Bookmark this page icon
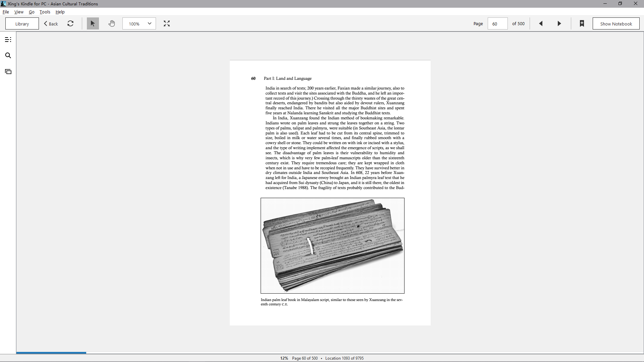The height and width of the screenshot is (362, 644). pos(582,23)
